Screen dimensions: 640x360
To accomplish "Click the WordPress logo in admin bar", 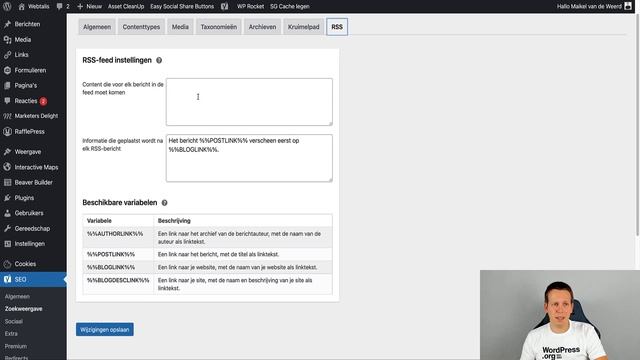I will coord(7,7).
